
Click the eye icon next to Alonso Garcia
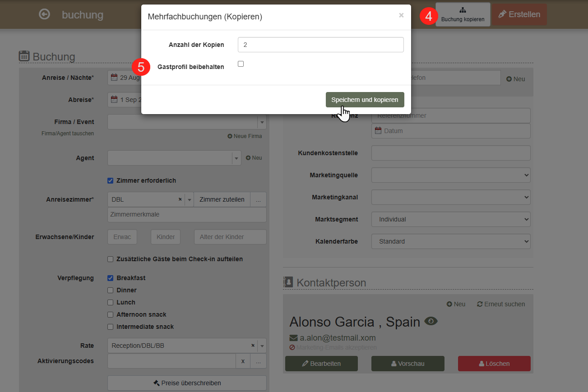tap(431, 321)
